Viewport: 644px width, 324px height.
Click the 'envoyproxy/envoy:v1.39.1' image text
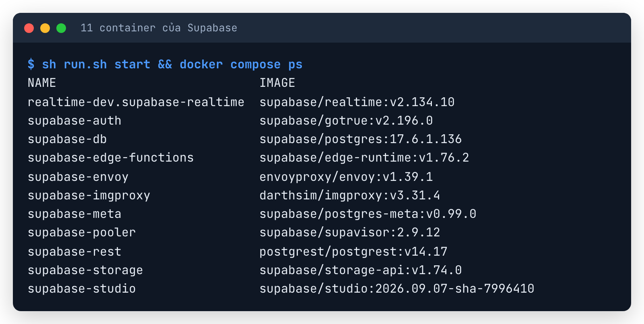(346, 177)
